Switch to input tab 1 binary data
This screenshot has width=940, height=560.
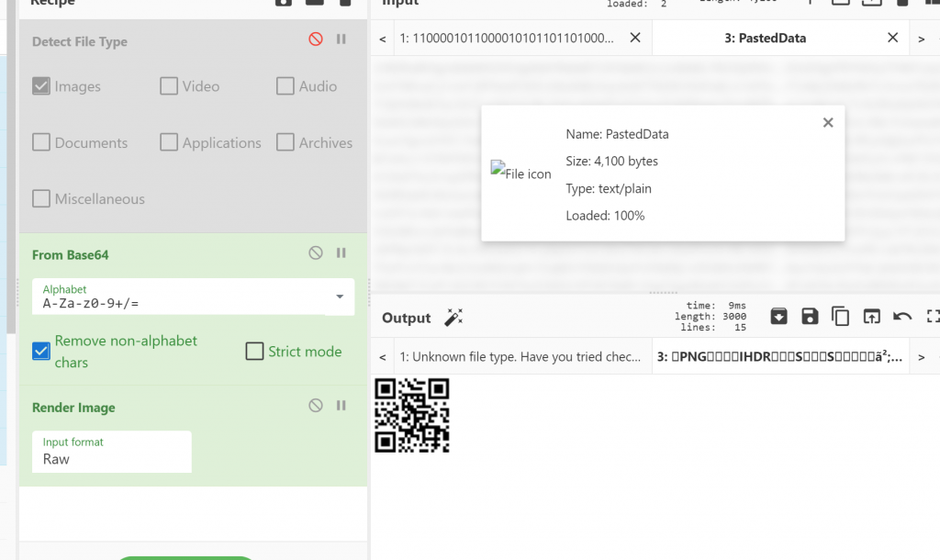[507, 39]
